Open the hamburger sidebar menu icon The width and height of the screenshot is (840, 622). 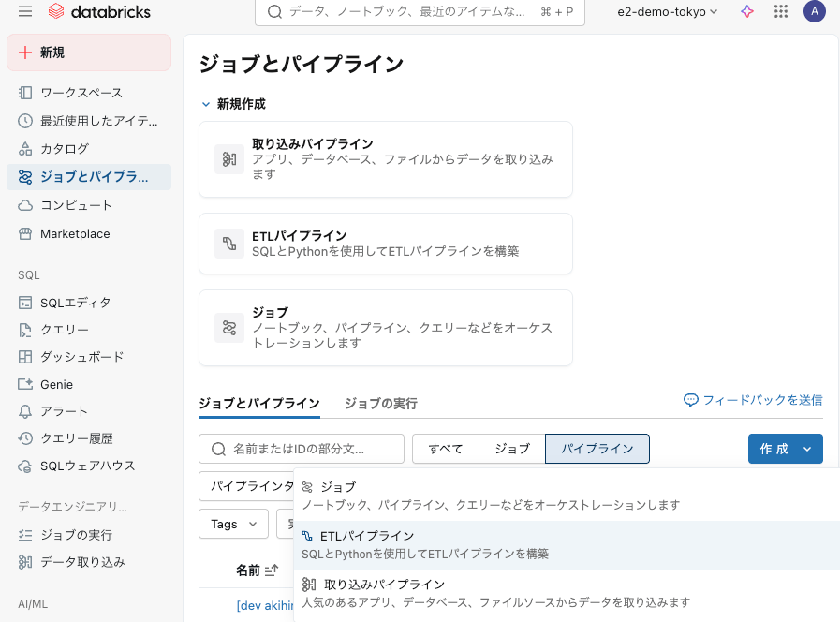(x=25, y=12)
